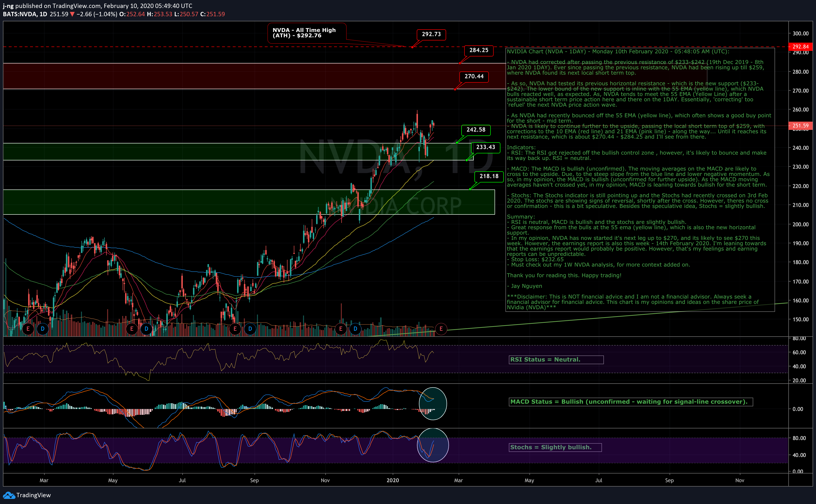Screen dimensions: 816x504
Task: Click the May 2019 earnings E marker
Action: [132, 329]
